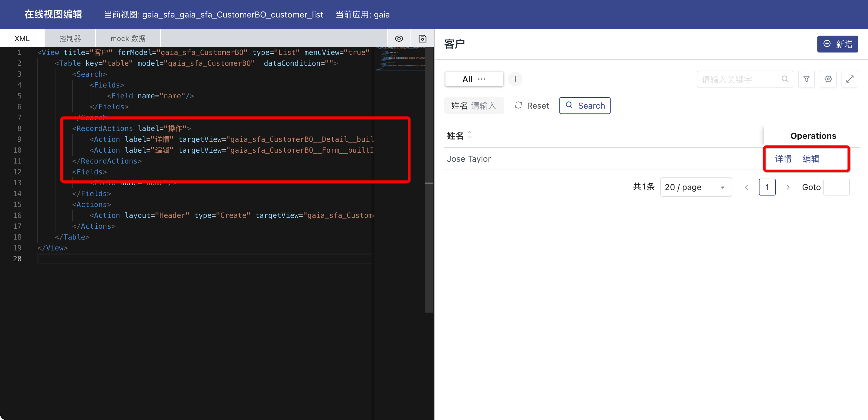Viewport: 868px width, 420px height.
Task: Click the Jose Taylor cell
Action: pos(469,158)
